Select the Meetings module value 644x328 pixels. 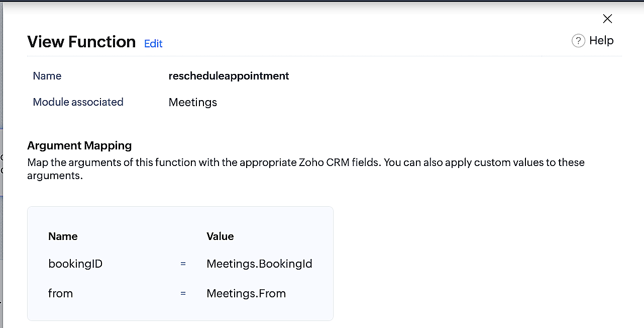click(x=193, y=103)
